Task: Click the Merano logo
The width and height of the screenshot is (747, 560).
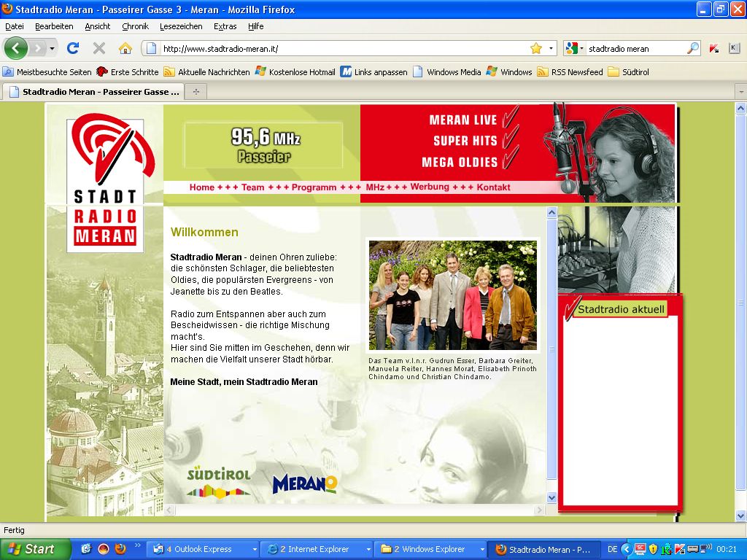Action: (x=305, y=483)
